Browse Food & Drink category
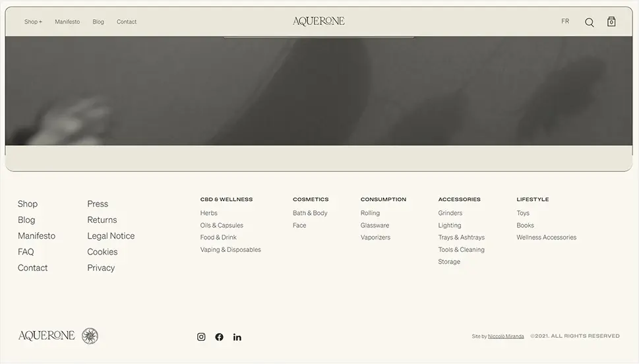The height and width of the screenshot is (364, 639). [218, 237]
